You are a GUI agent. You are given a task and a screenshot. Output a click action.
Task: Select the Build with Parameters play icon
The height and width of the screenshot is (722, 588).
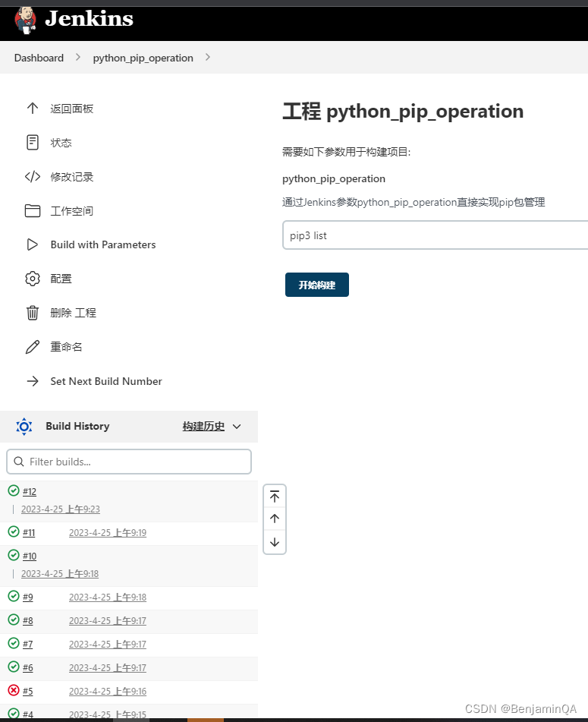[x=33, y=244]
